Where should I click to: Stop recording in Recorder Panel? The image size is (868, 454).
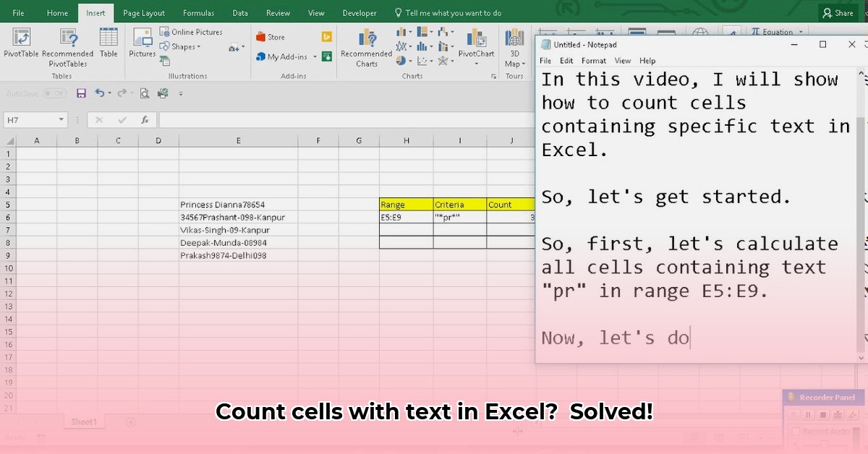(822, 415)
